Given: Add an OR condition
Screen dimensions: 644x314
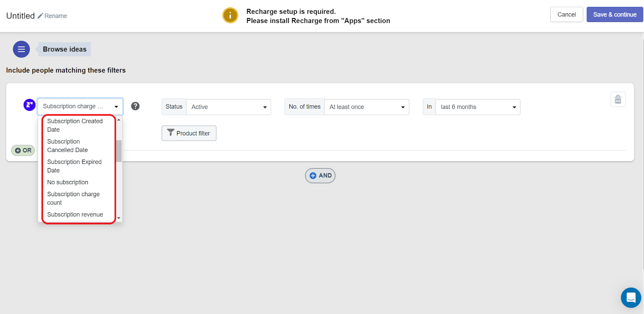Looking at the screenshot, I should pos(23,150).
